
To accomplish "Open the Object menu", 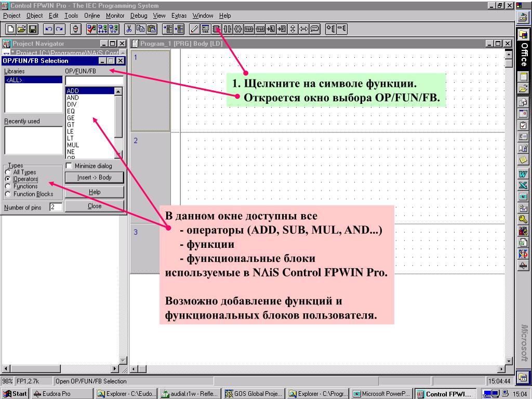I will tap(35, 16).
